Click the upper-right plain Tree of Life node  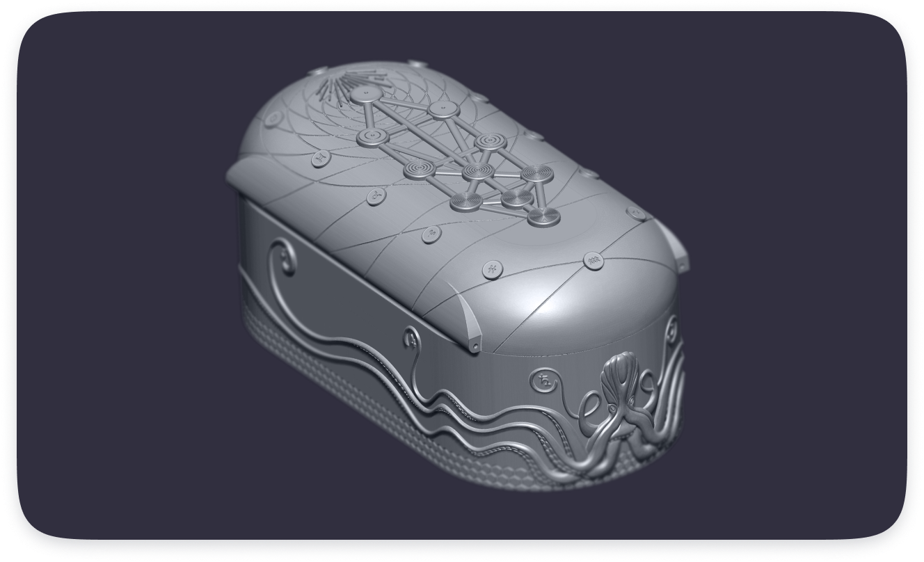coord(443,110)
